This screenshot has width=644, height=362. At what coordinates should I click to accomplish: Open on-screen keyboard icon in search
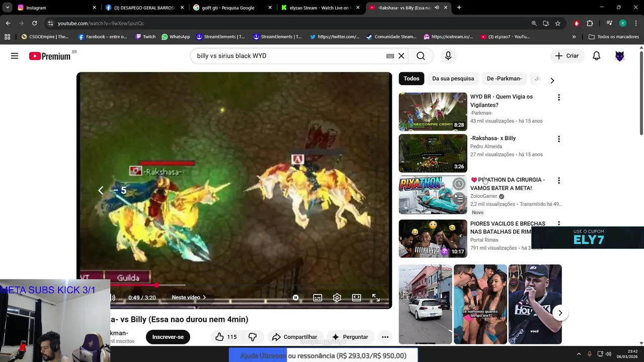click(x=390, y=56)
